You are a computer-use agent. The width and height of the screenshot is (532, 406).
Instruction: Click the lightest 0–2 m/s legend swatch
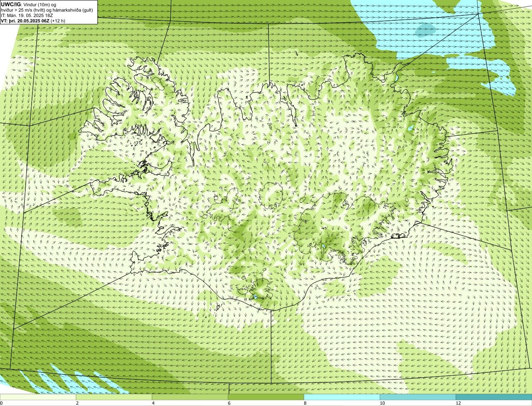tap(38, 397)
